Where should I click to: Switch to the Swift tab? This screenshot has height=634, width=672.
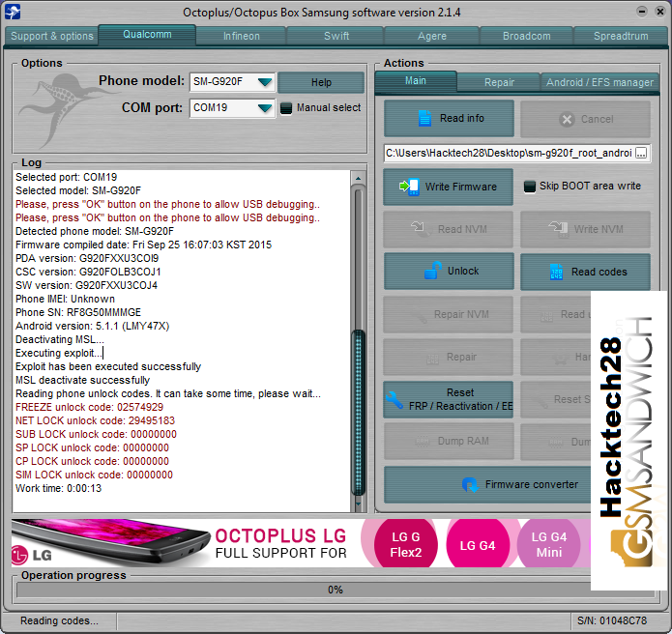(336, 36)
